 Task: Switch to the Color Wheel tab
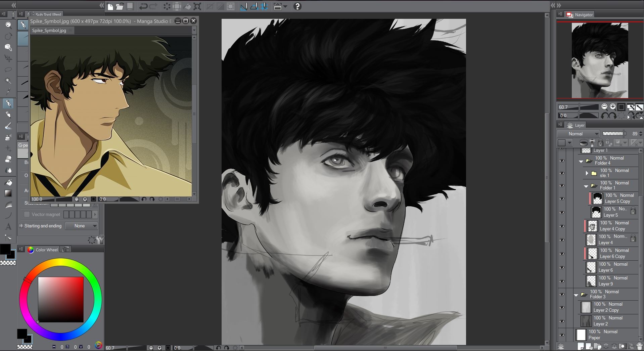coord(43,250)
